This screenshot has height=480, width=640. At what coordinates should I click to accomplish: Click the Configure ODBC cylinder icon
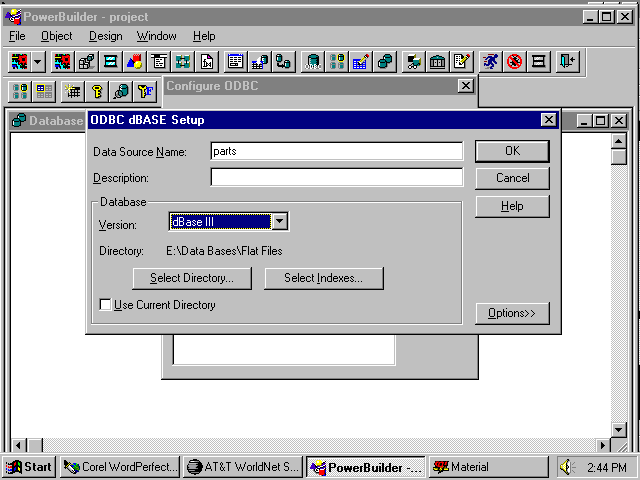313,62
